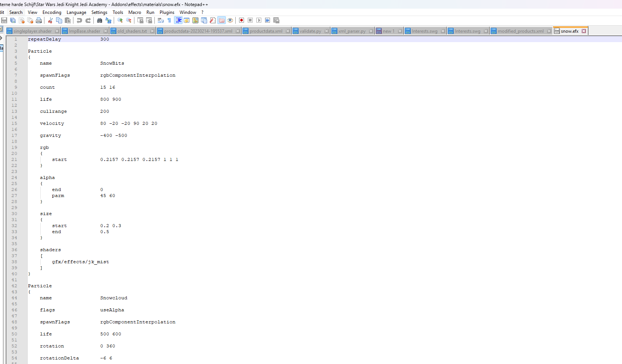Viewport: 622px width, 364px height.
Task: Open the View menu
Action: click(32, 12)
